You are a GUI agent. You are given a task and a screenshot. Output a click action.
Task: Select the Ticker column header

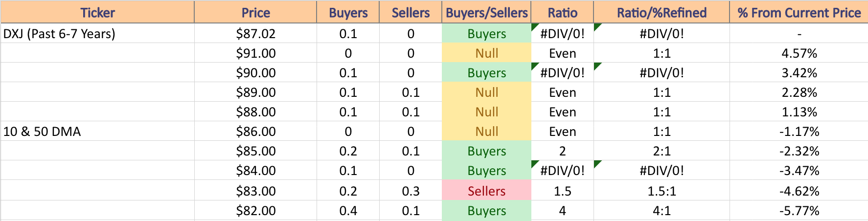(97, 12)
